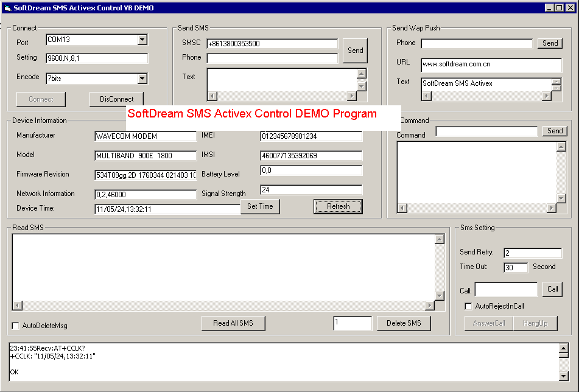Click inside the Send SMS Text area
The width and height of the screenshot is (579, 392).
[282, 80]
